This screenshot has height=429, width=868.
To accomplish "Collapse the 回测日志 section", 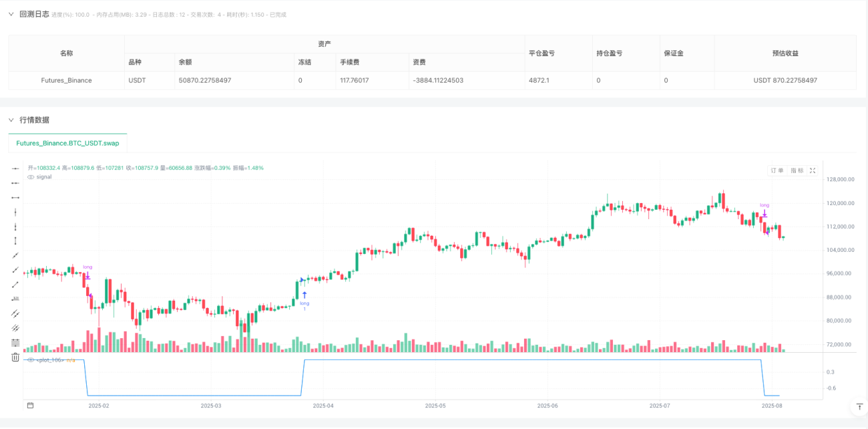I will (11, 14).
